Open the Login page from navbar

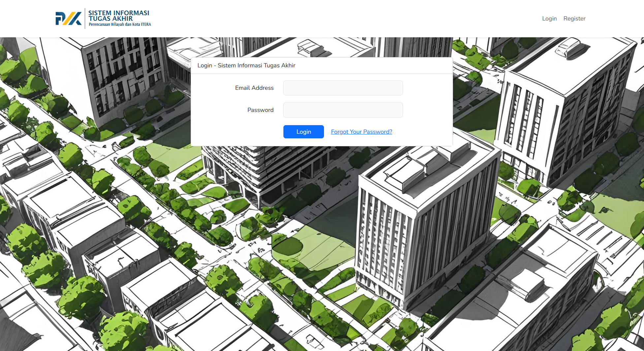(549, 18)
